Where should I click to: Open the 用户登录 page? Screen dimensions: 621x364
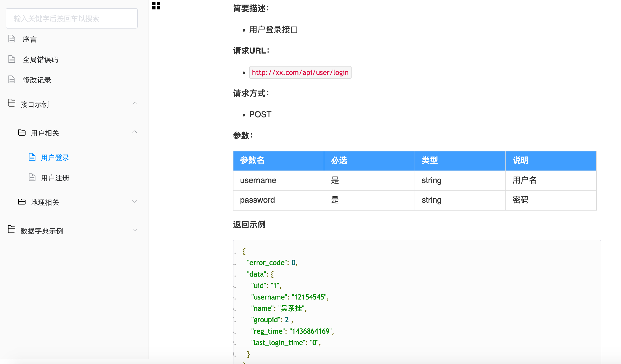[x=55, y=158]
